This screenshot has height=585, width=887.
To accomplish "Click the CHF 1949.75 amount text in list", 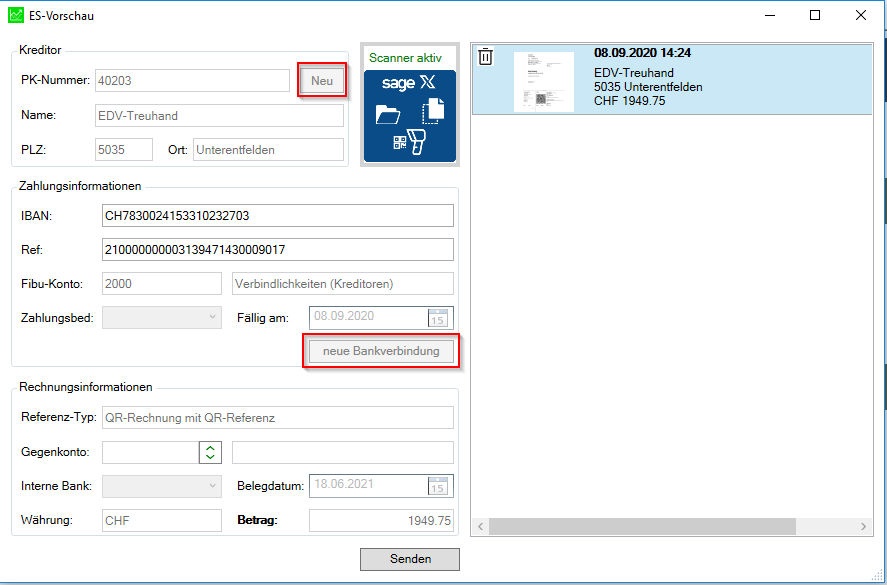I will [x=629, y=101].
